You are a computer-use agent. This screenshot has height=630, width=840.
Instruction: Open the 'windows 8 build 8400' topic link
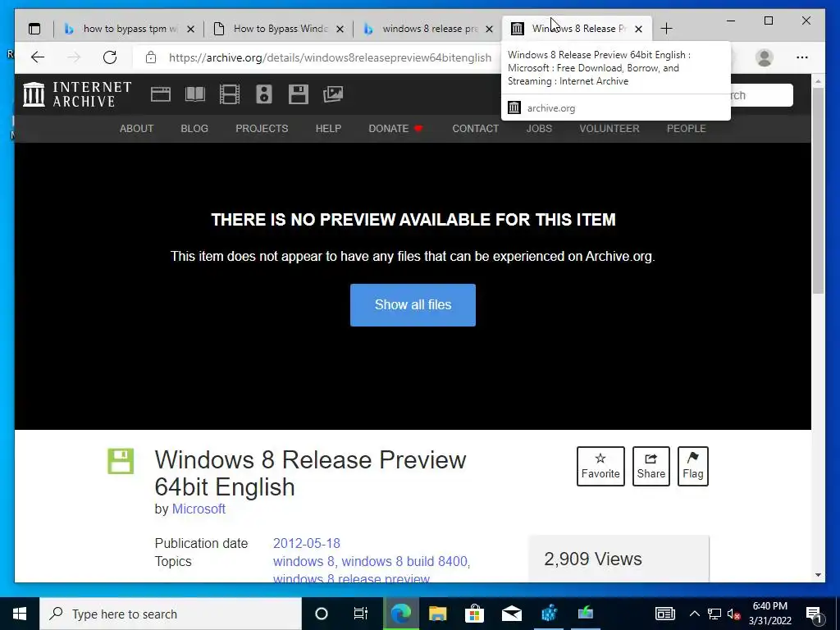pos(404,561)
